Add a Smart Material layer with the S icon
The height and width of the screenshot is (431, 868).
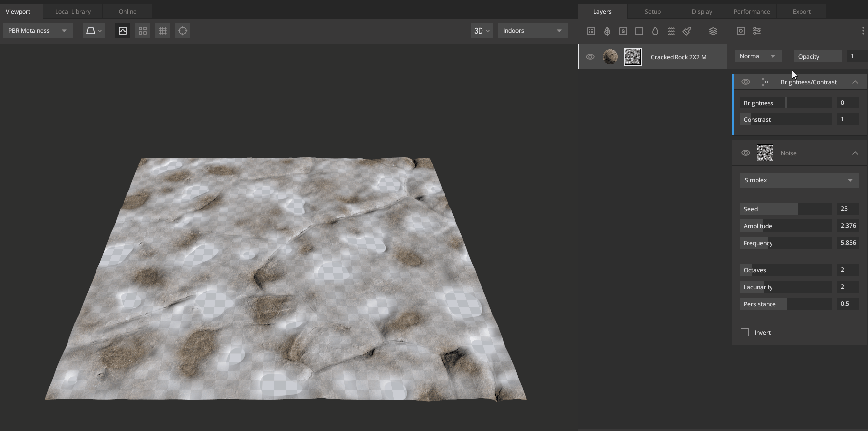tap(623, 31)
